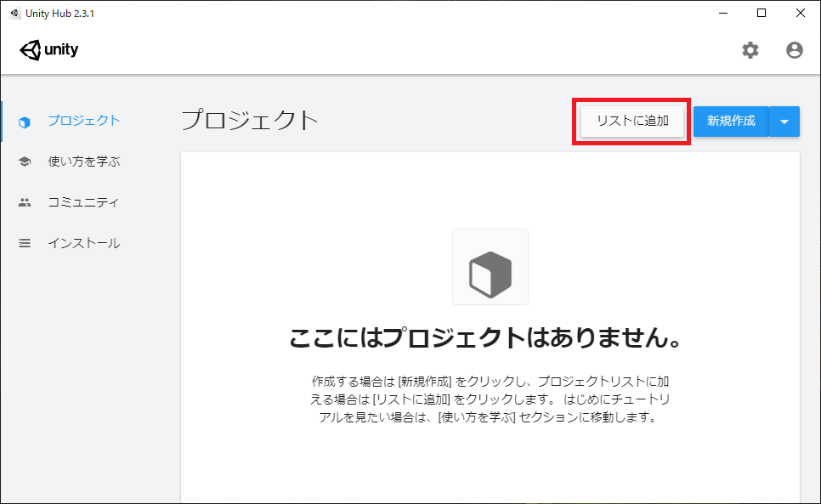This screenshot has height=504, width=821.
Task: Select the プロジェクト sidebar tab
Action: (x=84, y=121)
